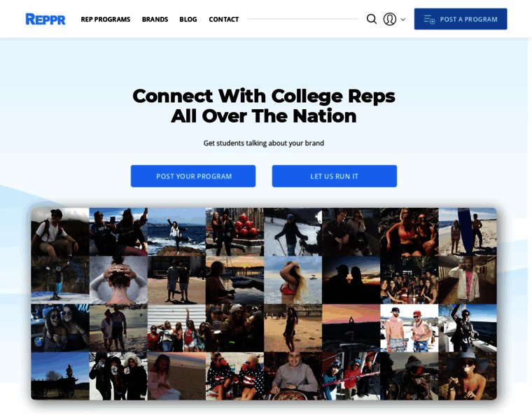
Task: Open photo with red ornament balls
Action: point(234,232)
